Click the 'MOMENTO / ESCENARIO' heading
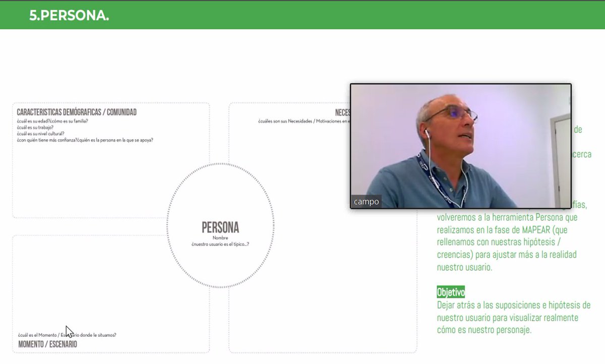Image resolution: width=605 pixels, height=364 pixels. point(47,344)
